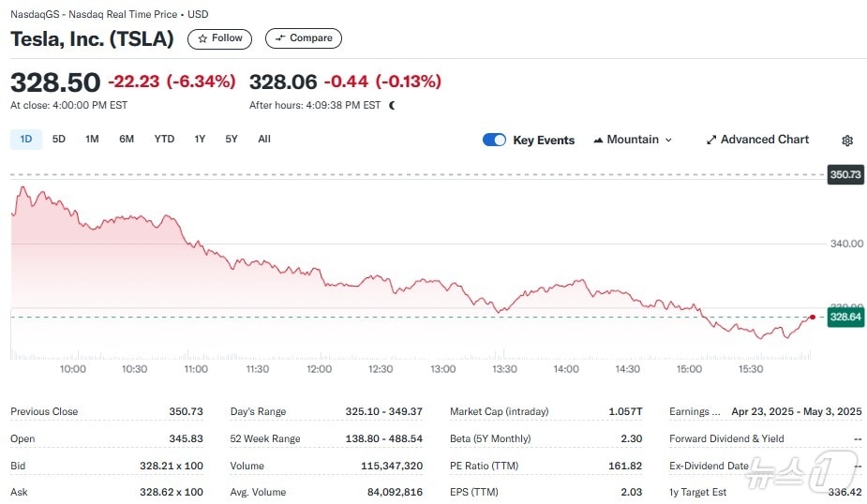Select the 1D time range tab
Image resolution: width=867 pixels, height=504 pixels.
click(26, 139)
